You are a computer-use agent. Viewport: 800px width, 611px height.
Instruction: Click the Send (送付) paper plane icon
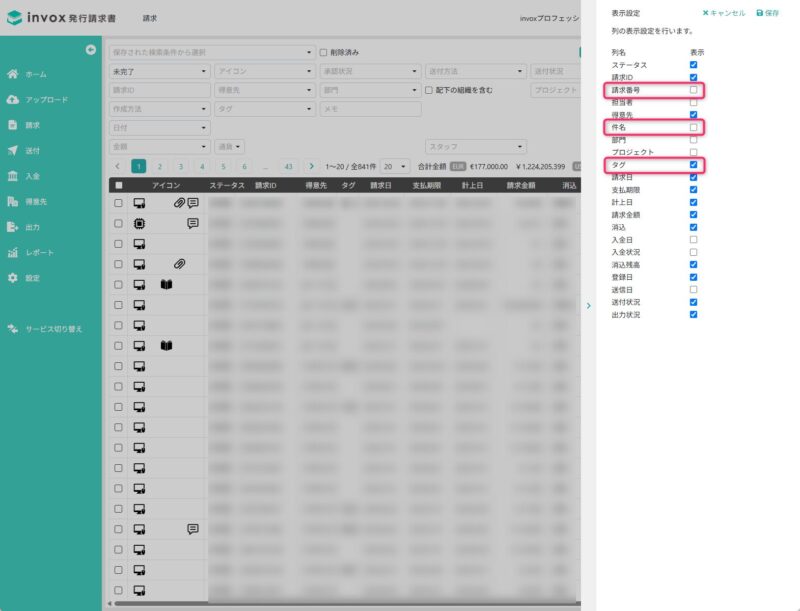[x=13, y=151]
